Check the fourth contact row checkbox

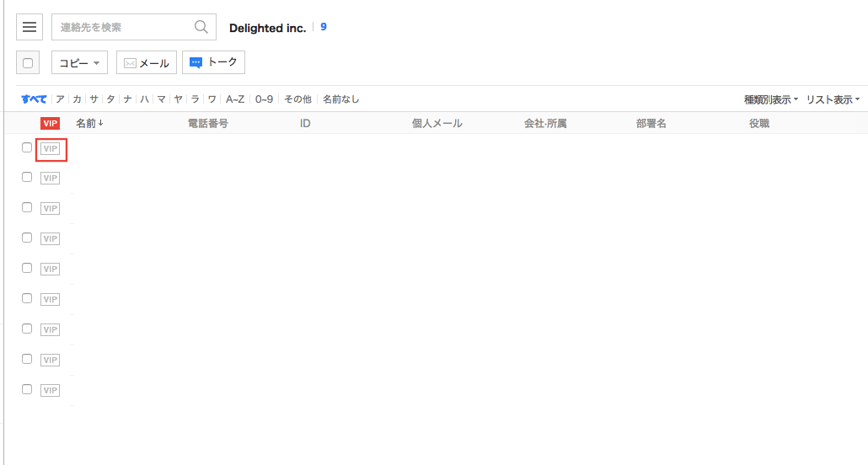[27, 238]
